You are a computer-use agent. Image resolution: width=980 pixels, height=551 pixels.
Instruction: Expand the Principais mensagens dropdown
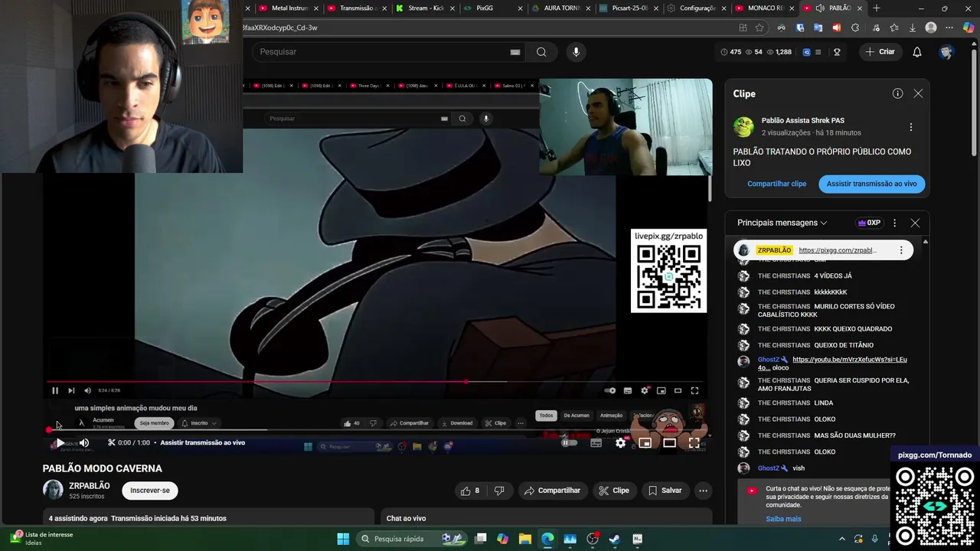[782, 223]
